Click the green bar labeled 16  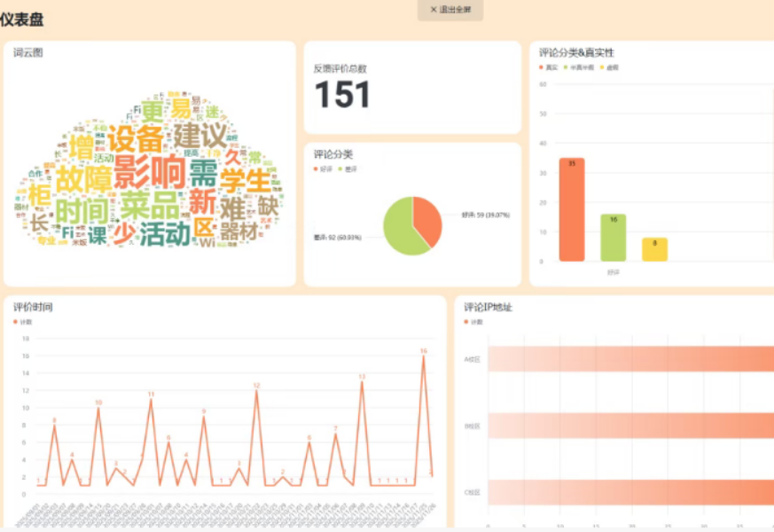tap(613, 238)
